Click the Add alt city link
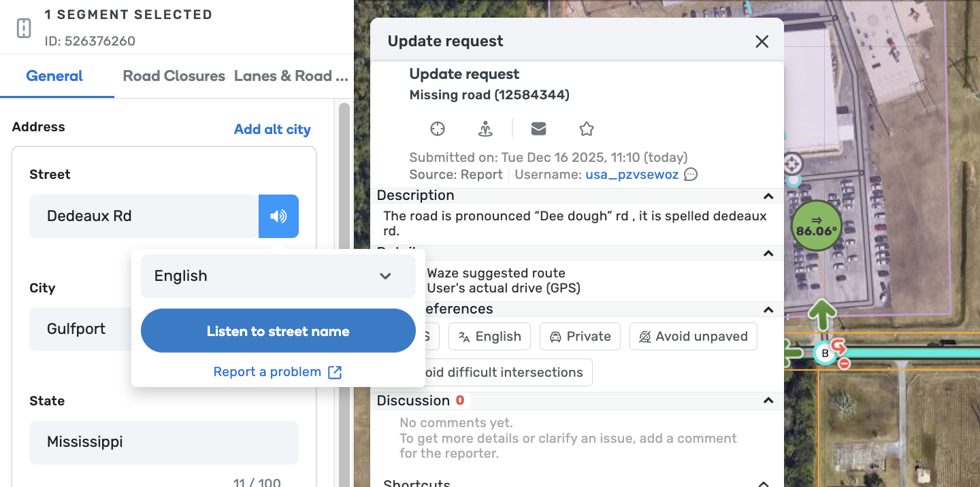 [272, 129]
